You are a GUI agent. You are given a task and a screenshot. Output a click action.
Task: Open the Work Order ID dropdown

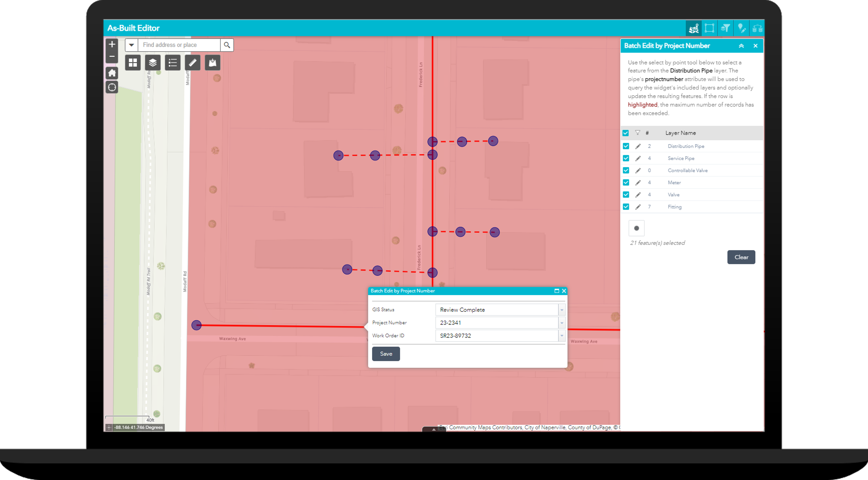tap(561, 335)
